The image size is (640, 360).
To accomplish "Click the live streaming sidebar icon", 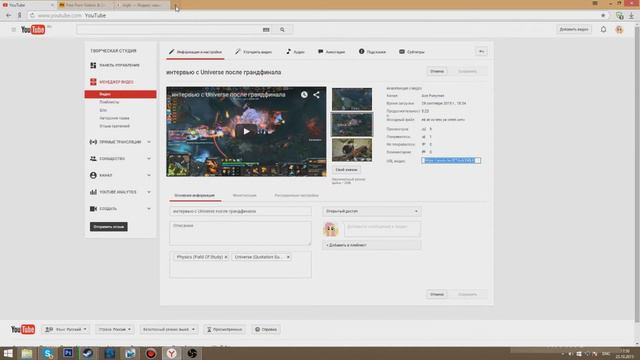I will [x=93, y=142].
